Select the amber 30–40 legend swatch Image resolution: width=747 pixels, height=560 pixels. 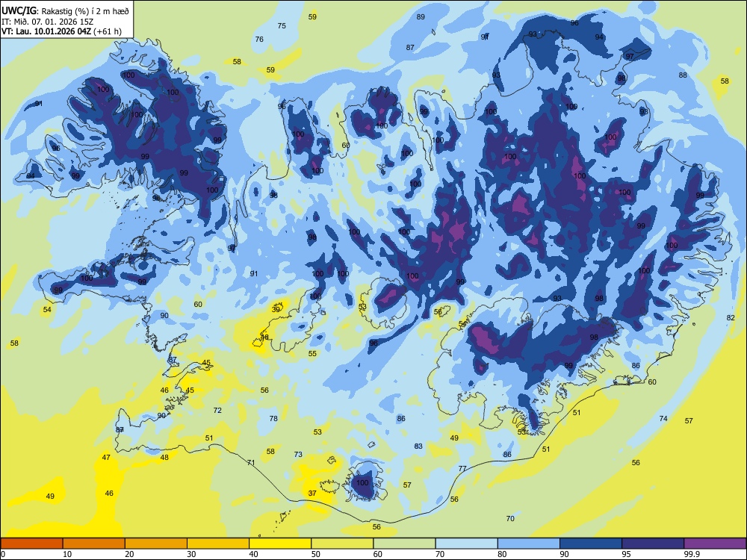pos(218,544)
